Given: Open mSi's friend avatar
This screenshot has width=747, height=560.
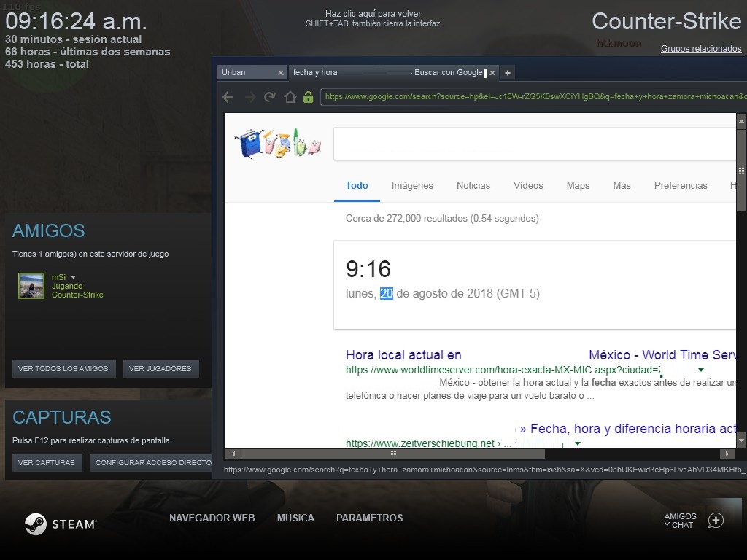Looking at the screenshot, I should pyautogui.click(x=31, y=286).
